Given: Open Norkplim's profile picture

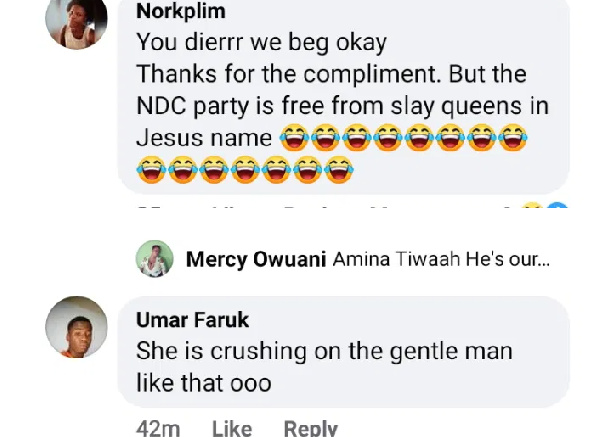Looking at the screenshot, I should [76, 22].
